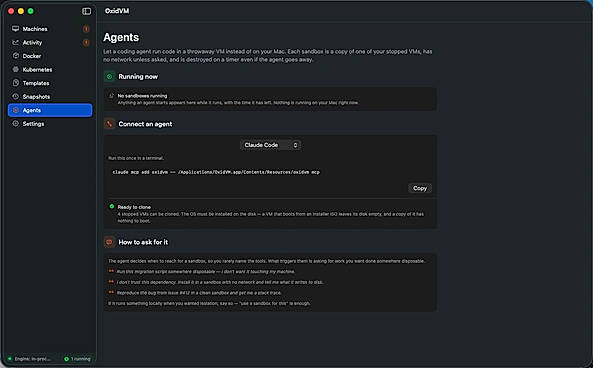Click the How to ask for it icon
The width and height of the screenshot is (593, 368).
pos(109,242)
